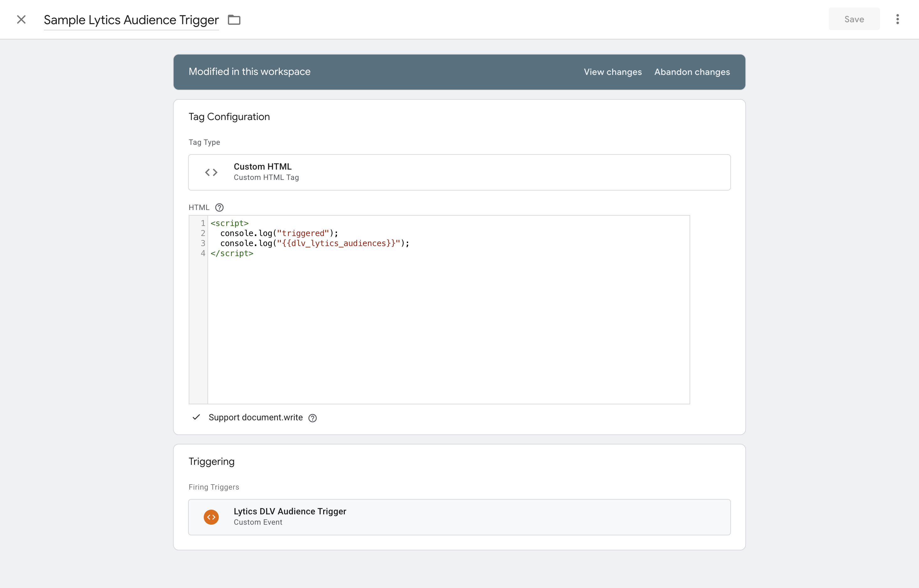Click the Custom HTML code brackets icon
This screenshot has width=919, height=588.
pyautogui.click(x=211, y=172)
